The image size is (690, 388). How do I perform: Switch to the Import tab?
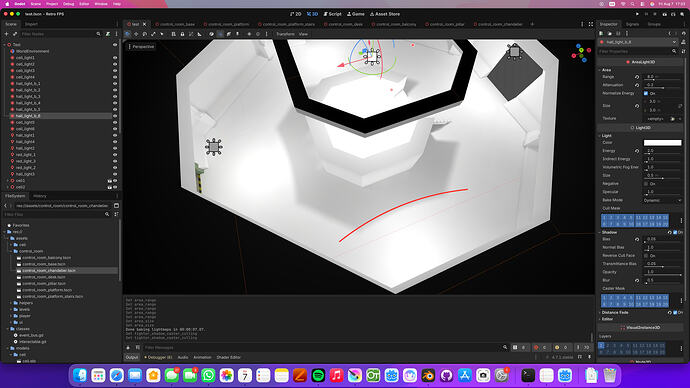pos(31,24)
